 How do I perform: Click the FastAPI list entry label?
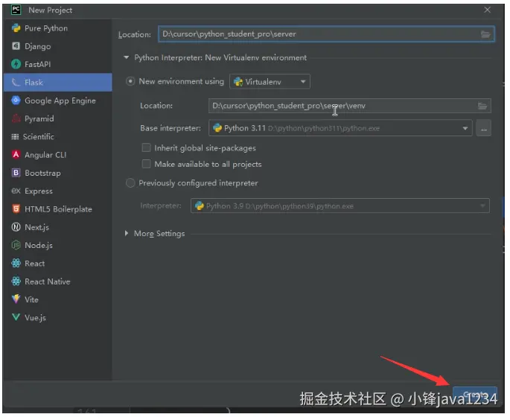pyautogui.click(x=38, y=65)
